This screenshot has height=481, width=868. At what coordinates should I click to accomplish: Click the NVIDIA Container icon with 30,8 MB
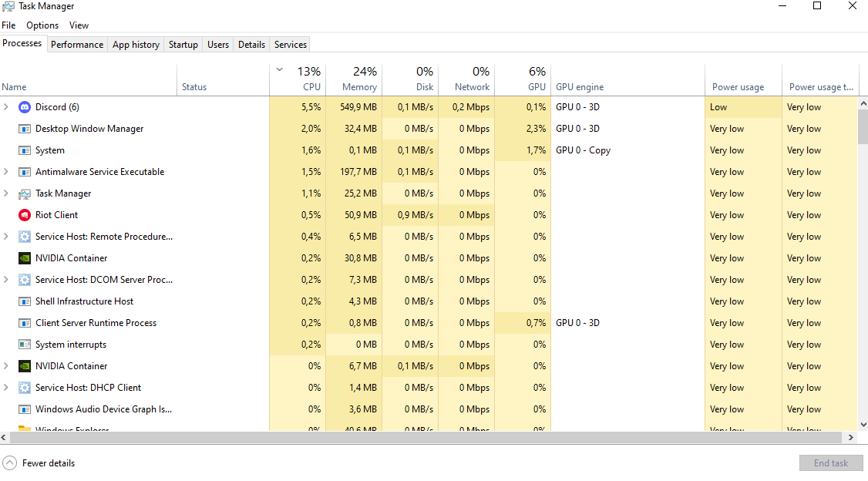pyautogui.click(x=25, y=258)
